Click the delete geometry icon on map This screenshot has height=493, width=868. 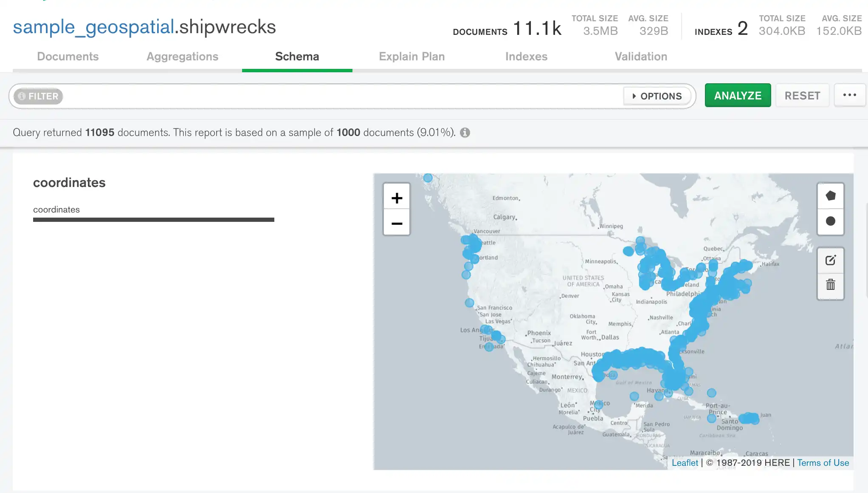click(x=831, y=285)
